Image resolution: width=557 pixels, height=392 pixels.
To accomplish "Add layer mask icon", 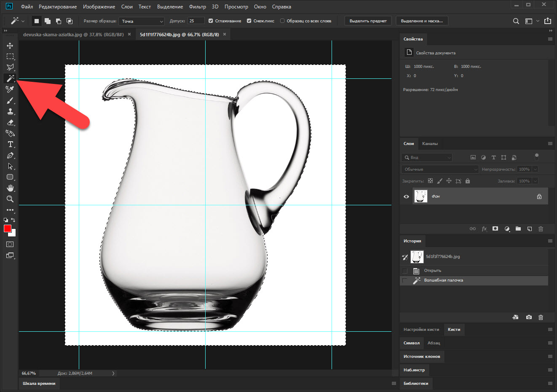I will point(495,229).
